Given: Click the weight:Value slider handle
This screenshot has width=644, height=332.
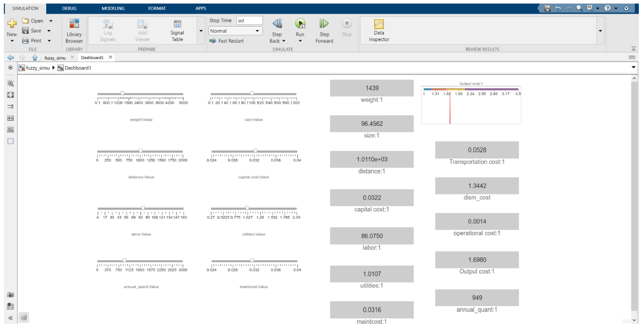Looking at the screenshot, I should pyautogui.click(x=123, y=93).
